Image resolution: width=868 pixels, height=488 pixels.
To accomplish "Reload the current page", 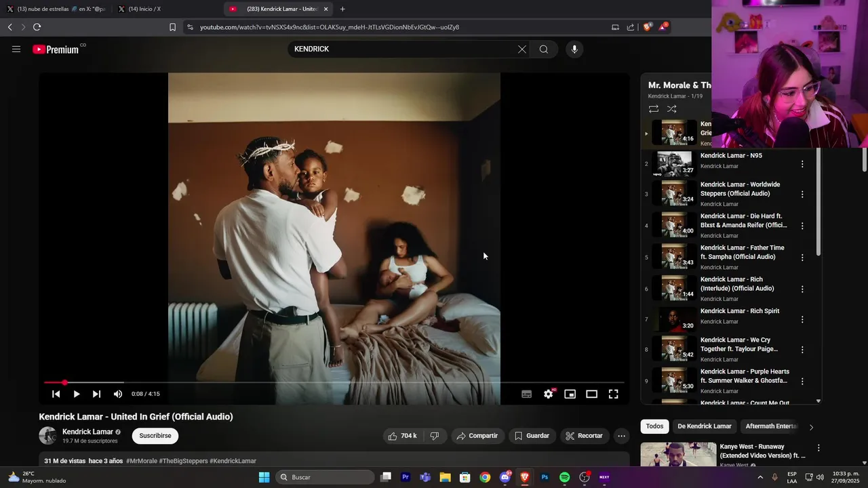I will coord(37,27).
